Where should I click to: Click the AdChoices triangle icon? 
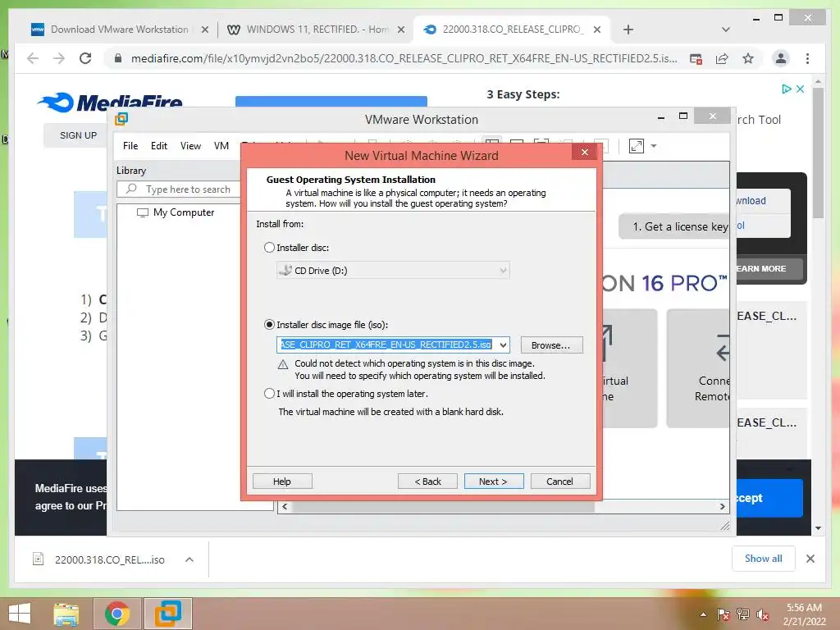pos(787,89)
